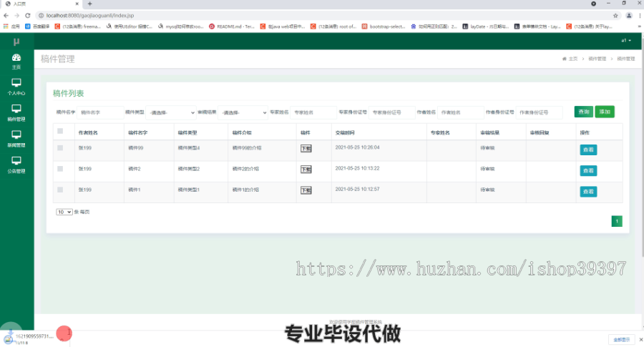Open the mysql bookmark
Image resolution: width=644 pixels, height=347 pixels.
181,26
